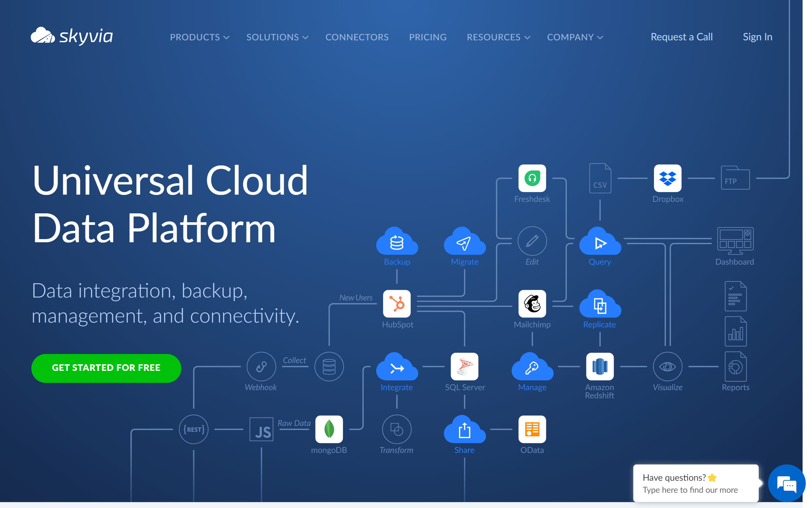
Task: Click the Dropbox connector icon
Action: 668,178
